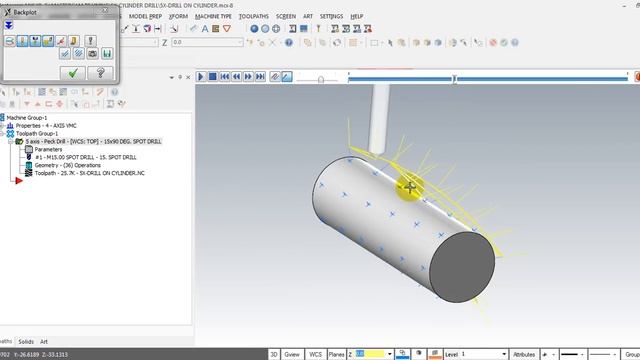Play the backplot simulation
Screen dimensions: 640x360
tap(201, 76)
